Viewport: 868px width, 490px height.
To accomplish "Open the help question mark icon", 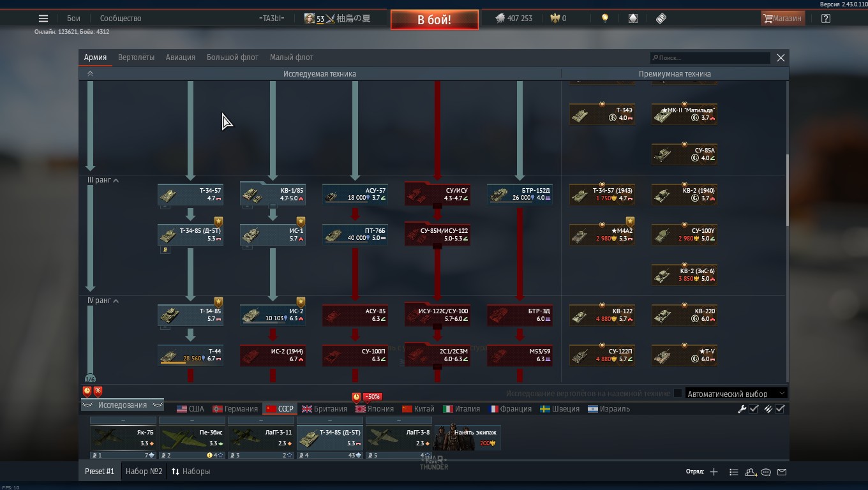I will tap(826, 19).
